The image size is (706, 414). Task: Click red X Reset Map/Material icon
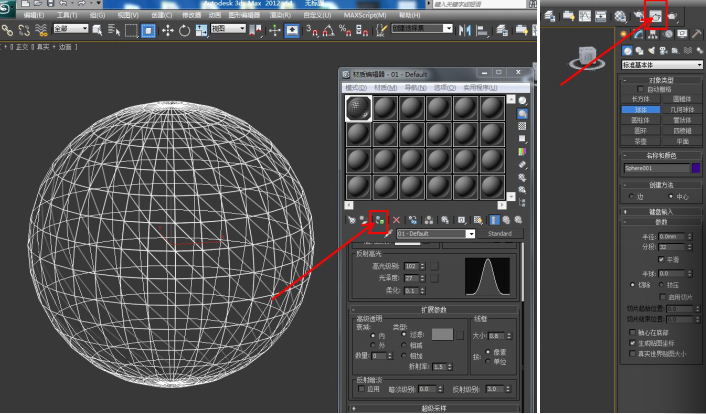[396, 220]
